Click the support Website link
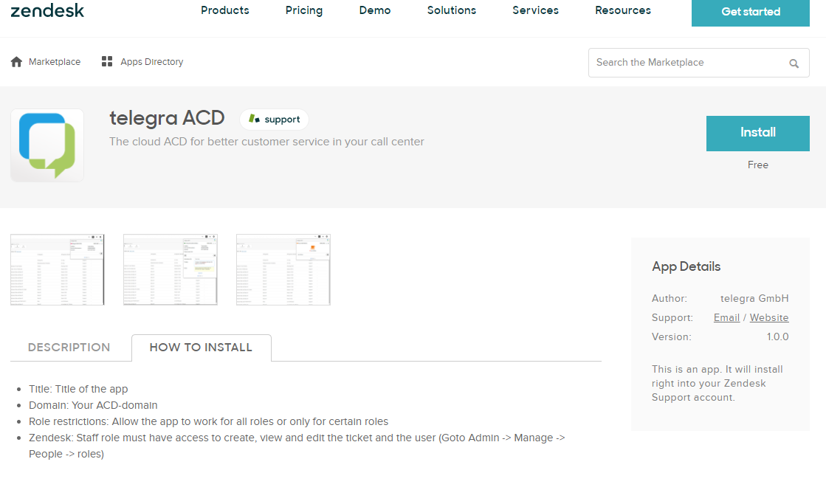This screenshot has height=504, width=826. click(x=769, y=317)
